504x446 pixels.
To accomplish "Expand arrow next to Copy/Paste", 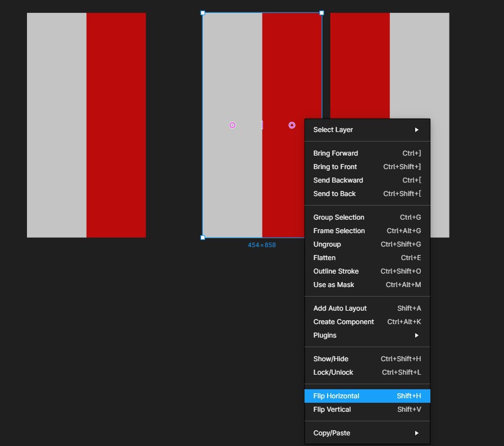I will [416, 433].
